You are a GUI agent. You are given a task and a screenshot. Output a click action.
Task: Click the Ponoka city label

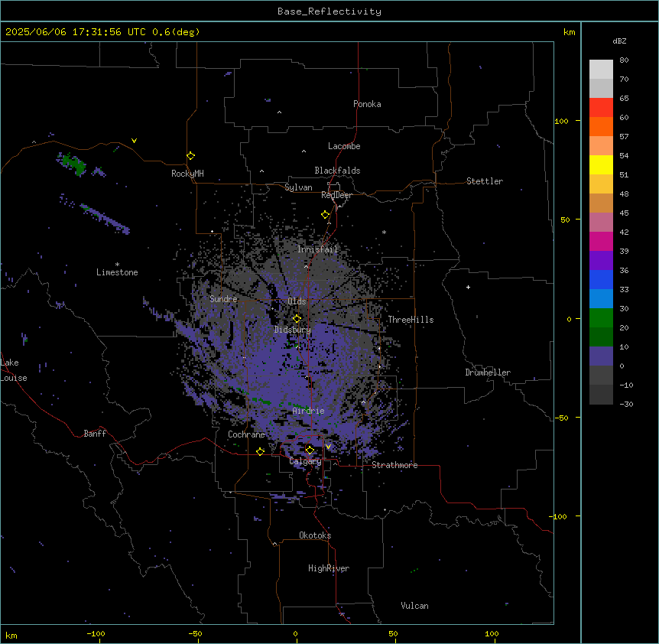(367, 104)
